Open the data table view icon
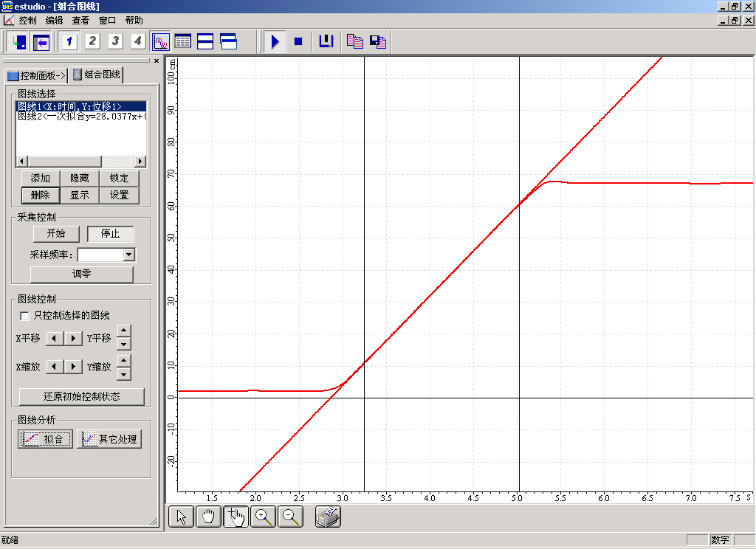756x549 pixels. pyautogui.click(x=182, y=41)
